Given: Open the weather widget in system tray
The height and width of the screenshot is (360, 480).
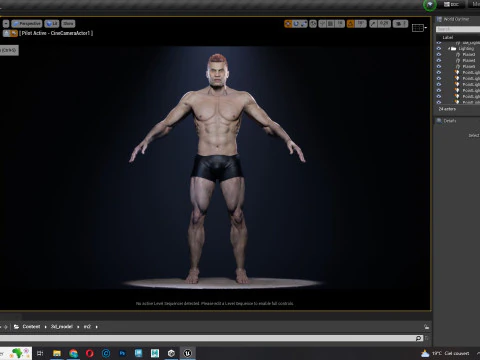Looking at the screenshot, I should tap(445, 353).
